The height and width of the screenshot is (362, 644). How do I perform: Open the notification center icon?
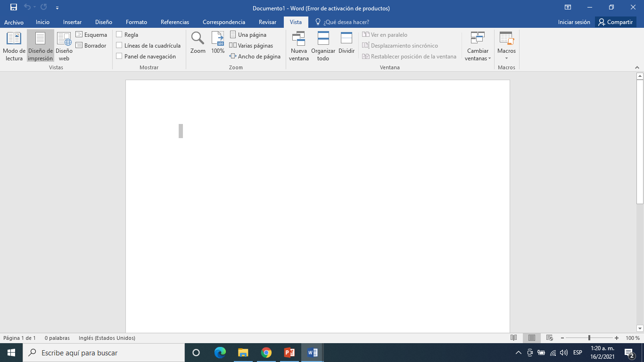point(629,353)
